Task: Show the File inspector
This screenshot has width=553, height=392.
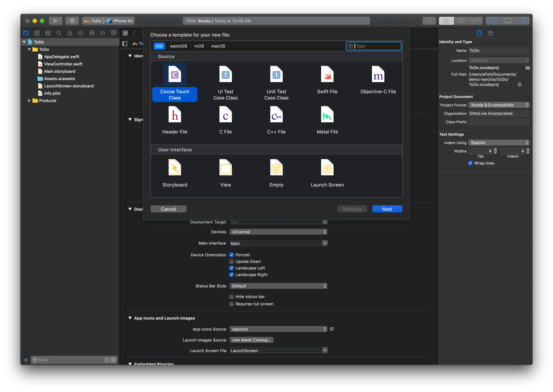Action: pyautogui.click(x=479, y=33)
